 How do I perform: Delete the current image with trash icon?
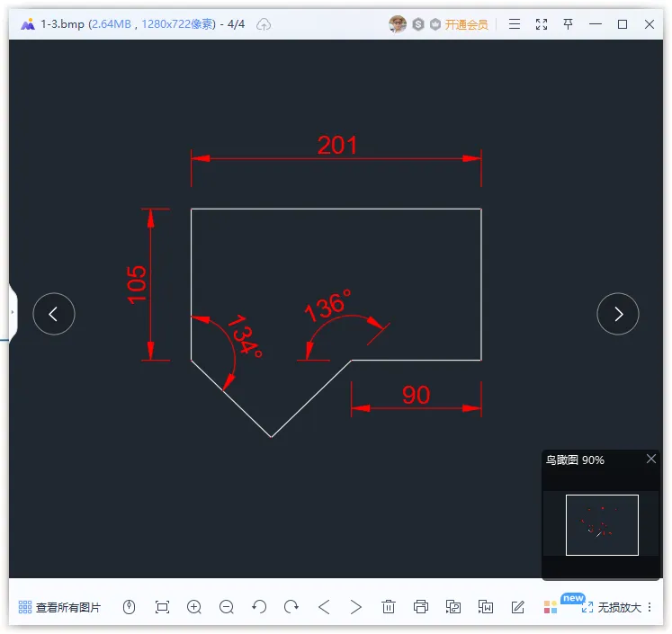389,607
